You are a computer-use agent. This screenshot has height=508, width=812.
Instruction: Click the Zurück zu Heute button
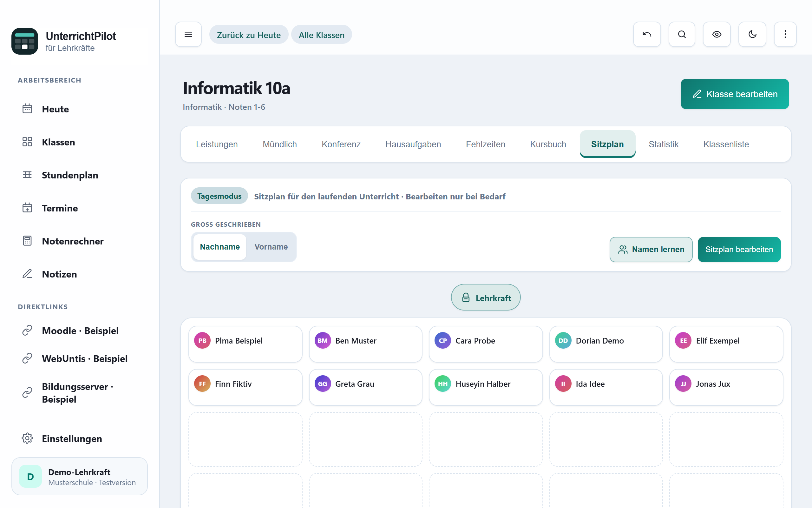tap(249, 35)
